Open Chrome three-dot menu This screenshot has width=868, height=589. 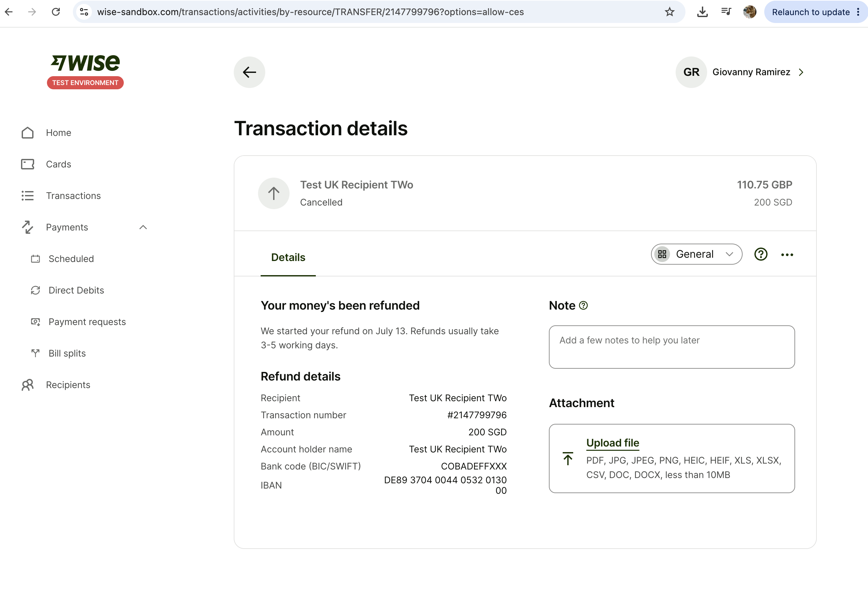tap(858, 12)
